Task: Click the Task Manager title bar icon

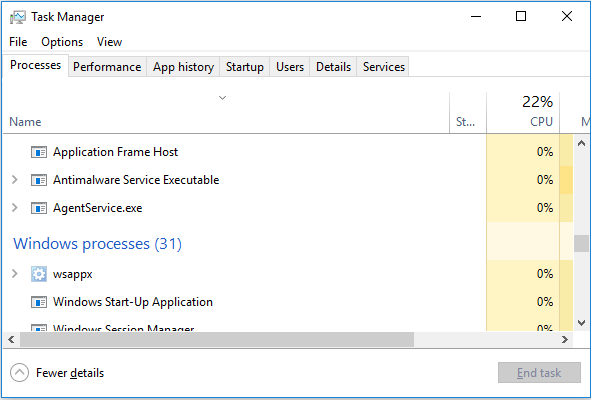Action: click(18, 17)
